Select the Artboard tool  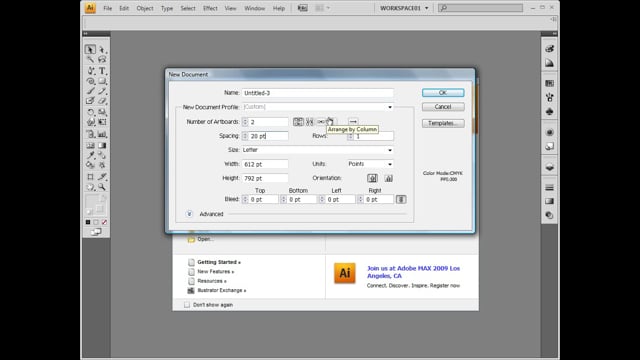click(x=90, y=177)
